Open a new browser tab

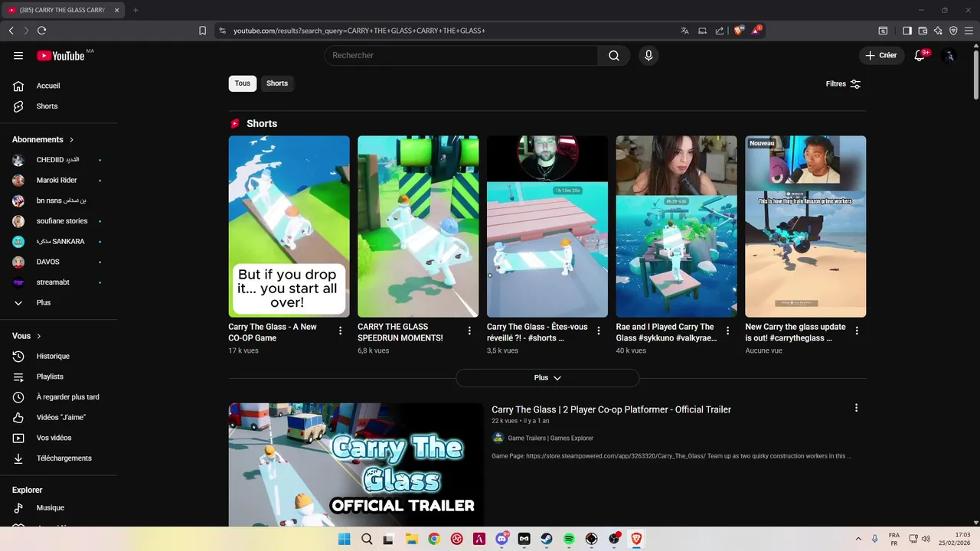(x=136, y=10)
